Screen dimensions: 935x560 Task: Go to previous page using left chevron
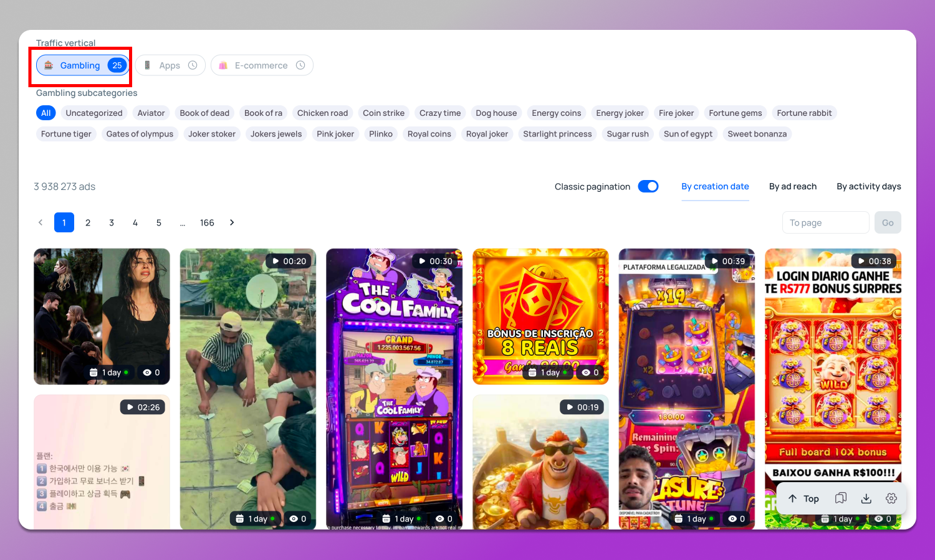(41, 222)
